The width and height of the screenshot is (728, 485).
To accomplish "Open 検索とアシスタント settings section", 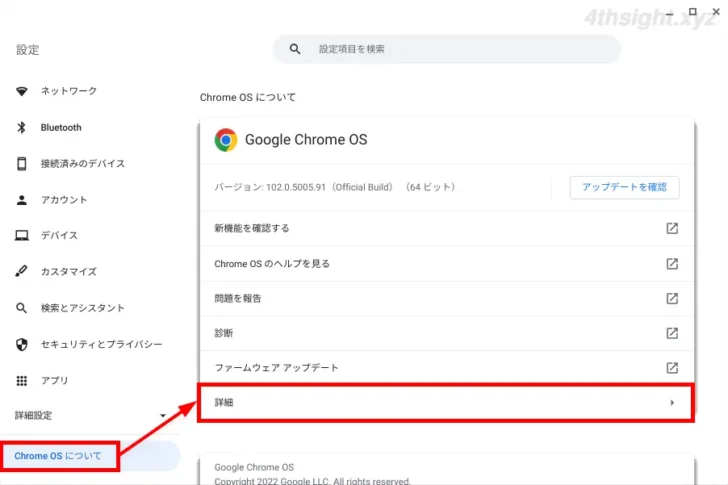I will click(x=83, y=308).
